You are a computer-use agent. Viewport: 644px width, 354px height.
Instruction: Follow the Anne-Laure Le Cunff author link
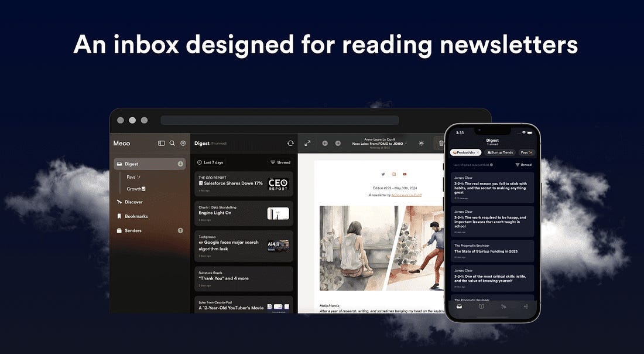pos(406,195)
